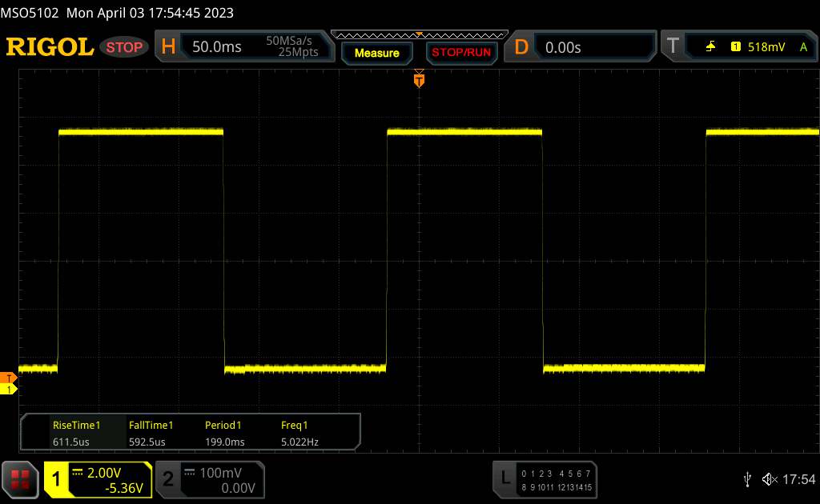Click the orange trigger position marker above the grid

tap(419, 79)
